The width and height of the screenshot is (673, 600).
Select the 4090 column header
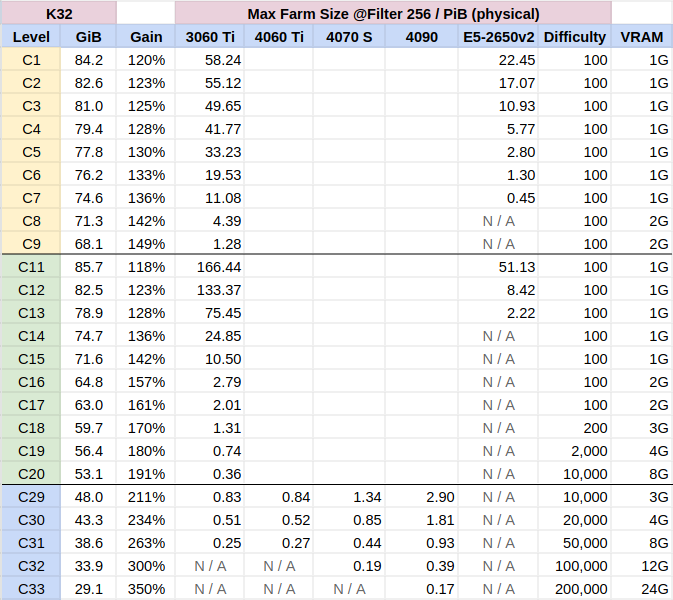421,36
